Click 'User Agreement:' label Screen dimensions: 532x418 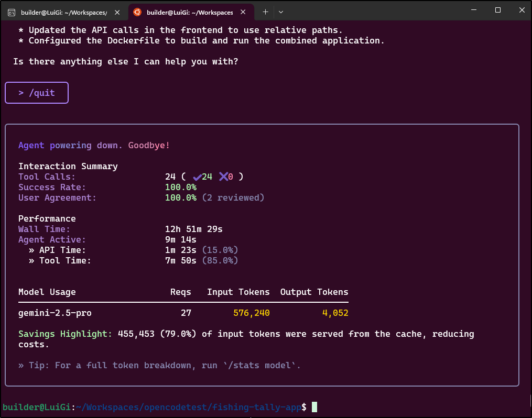point(57,197)
